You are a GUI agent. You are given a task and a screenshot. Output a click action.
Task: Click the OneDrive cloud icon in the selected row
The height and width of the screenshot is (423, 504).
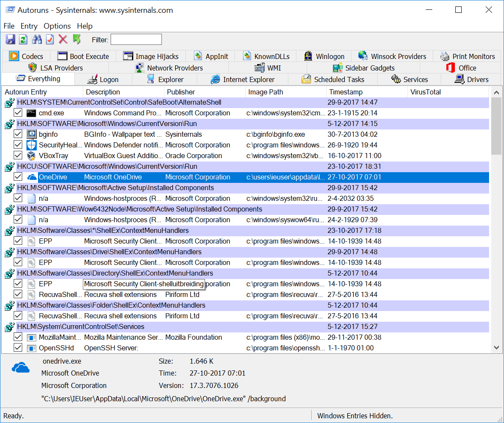point(31,177)
